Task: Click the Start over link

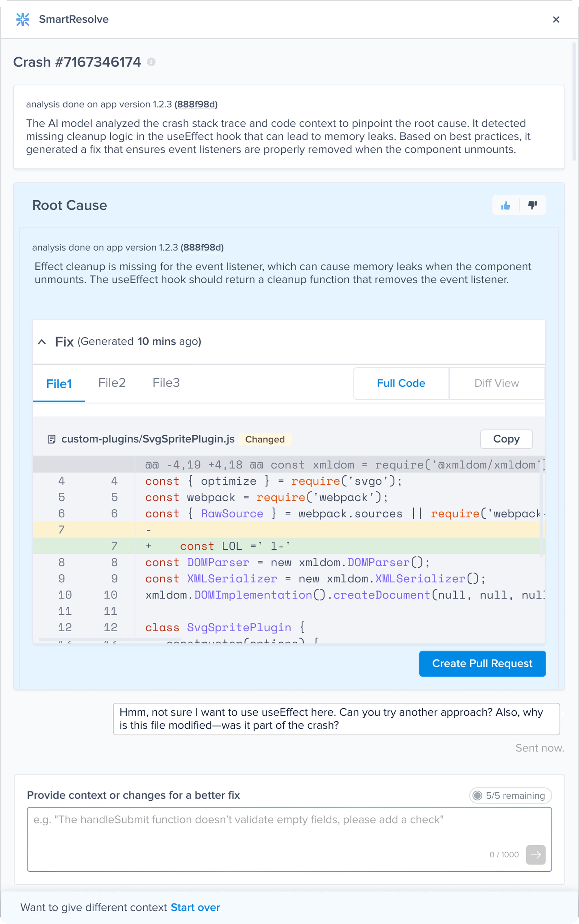Action: [x=195, y=907]
